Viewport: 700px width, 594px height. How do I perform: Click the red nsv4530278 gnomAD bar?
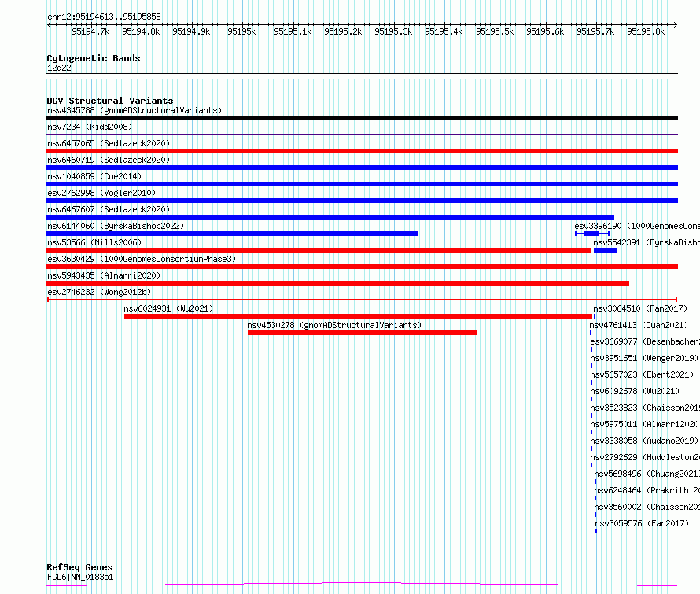coord(362,333)
